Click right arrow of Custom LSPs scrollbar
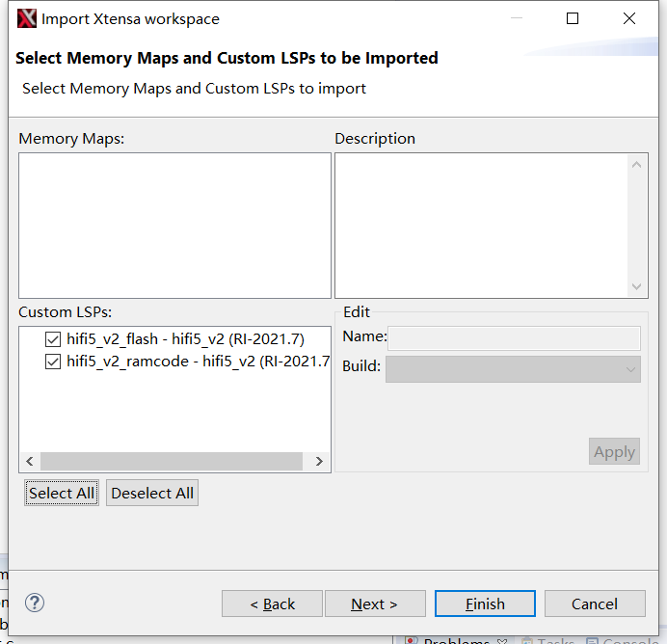The height and width of the screenshot is (644, 667). [319, 462]
